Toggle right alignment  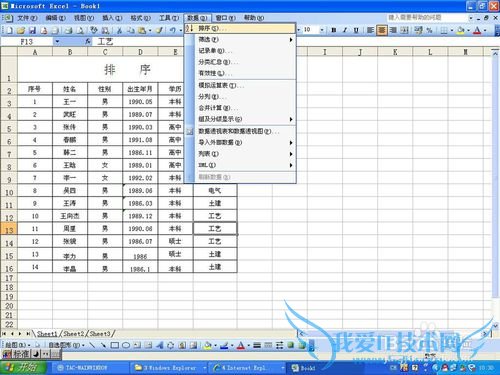(393, 30)
